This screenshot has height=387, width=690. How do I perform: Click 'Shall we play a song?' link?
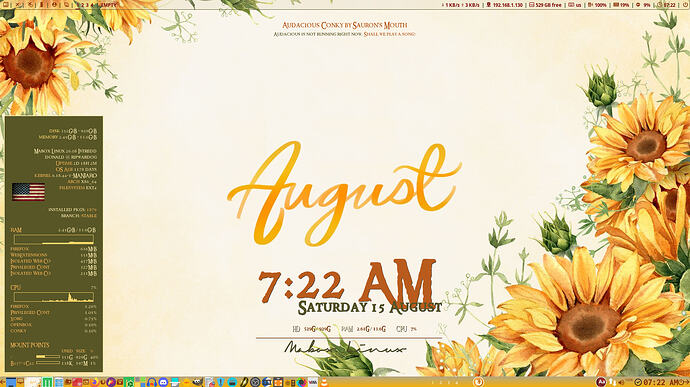[x=389, y=34]
